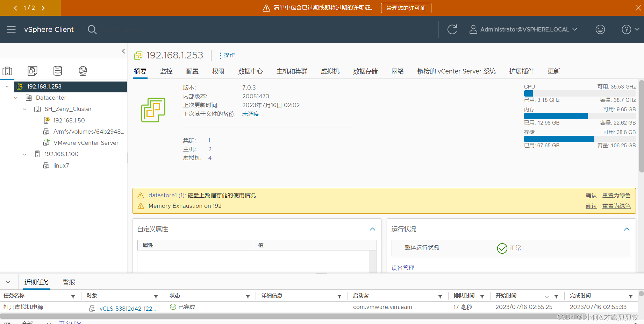This screenshot has height=324, width=644.
Task: Collapse the SH_Zeny_Cluster tree node
Action: point(24,109)
